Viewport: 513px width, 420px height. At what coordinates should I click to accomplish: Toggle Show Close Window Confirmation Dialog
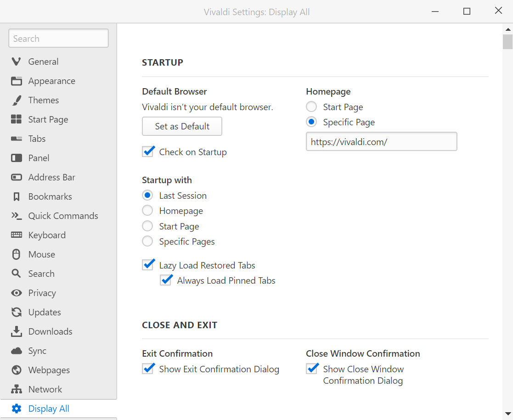click(312, 368)
